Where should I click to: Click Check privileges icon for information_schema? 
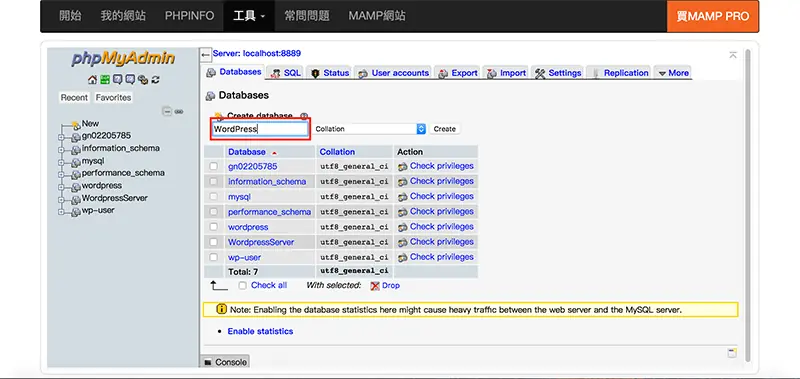pos(403,182)
